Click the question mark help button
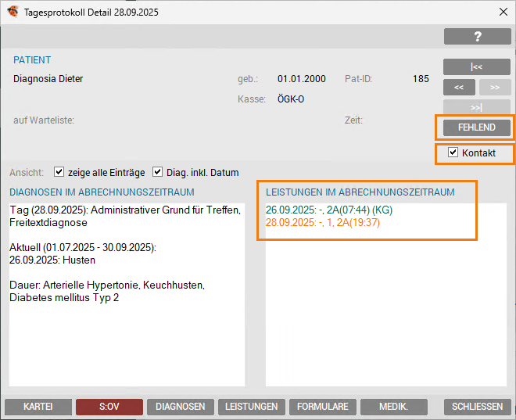This screenshot has width=516, height=420. coord(477,37)
